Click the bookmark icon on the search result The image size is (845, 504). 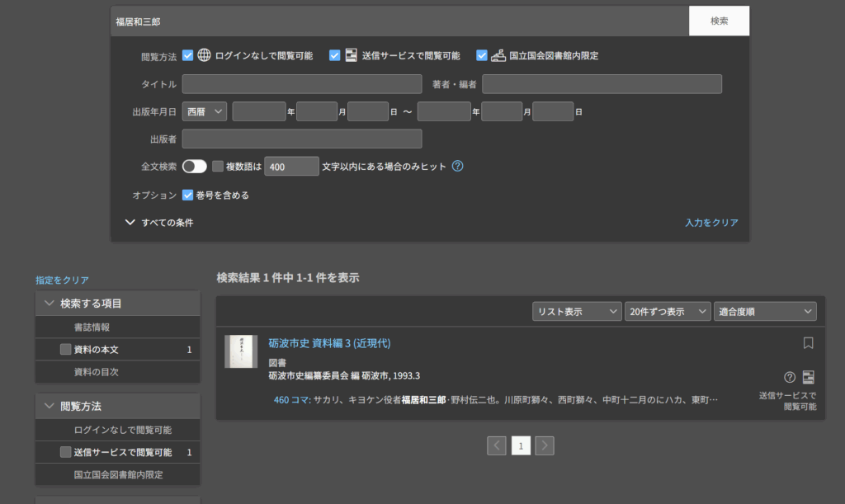(x=808, y=342)
